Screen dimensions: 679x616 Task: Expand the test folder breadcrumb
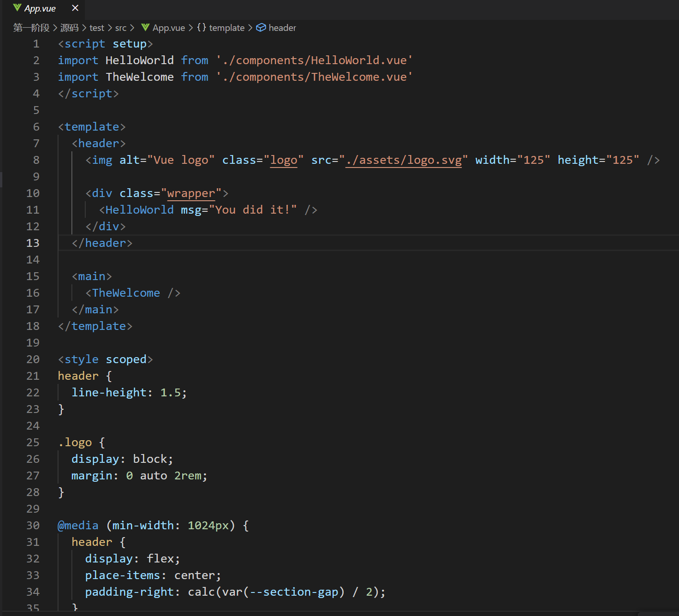[x=97, y=28]
